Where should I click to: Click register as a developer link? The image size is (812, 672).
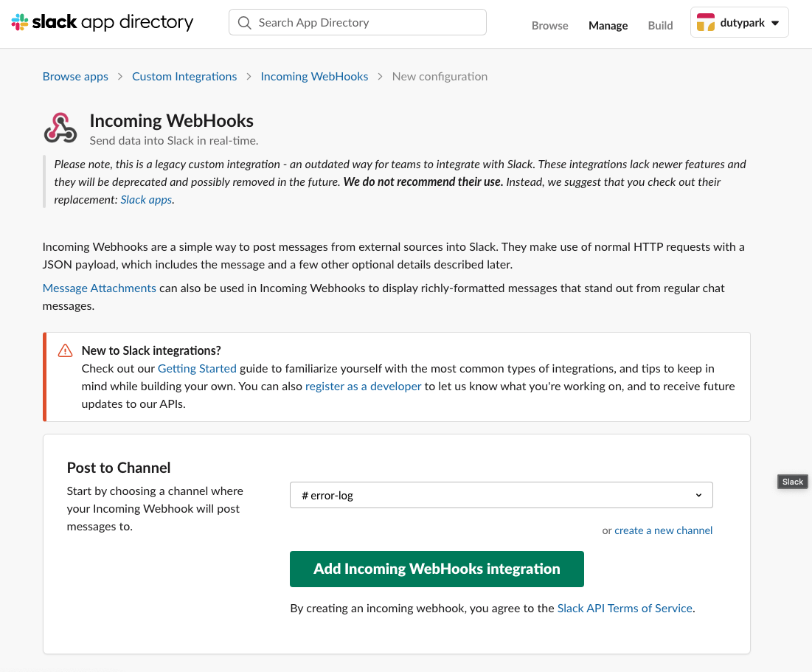(x=363, y=386)
